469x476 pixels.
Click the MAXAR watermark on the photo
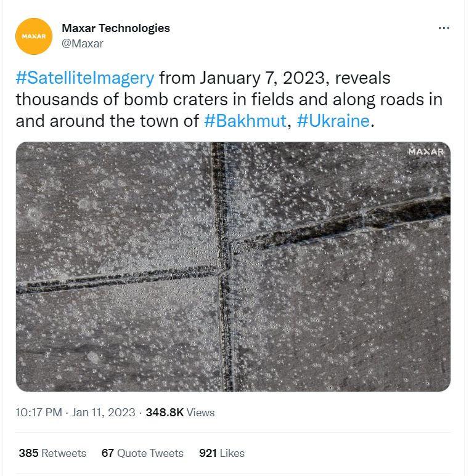pos(425,151)
